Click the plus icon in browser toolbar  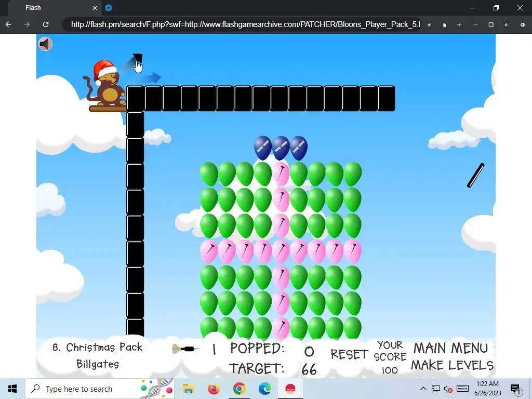click(x=459, y=25)
